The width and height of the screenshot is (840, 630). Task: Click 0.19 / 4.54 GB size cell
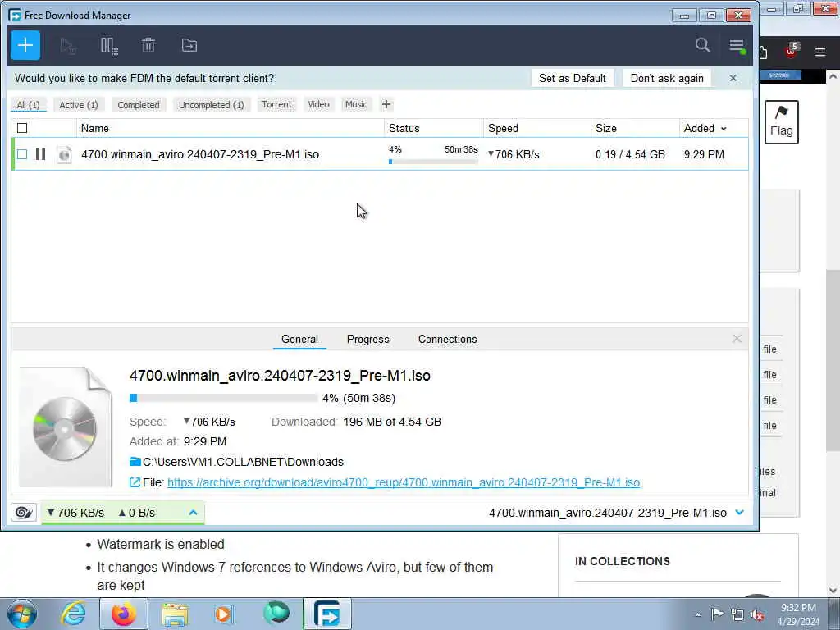[x=630, y=154]
